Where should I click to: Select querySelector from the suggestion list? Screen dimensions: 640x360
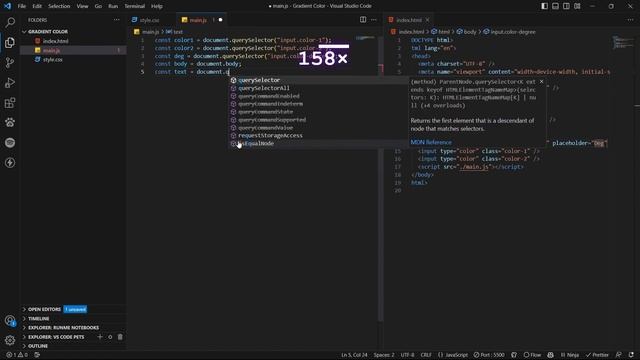[318, 80]
